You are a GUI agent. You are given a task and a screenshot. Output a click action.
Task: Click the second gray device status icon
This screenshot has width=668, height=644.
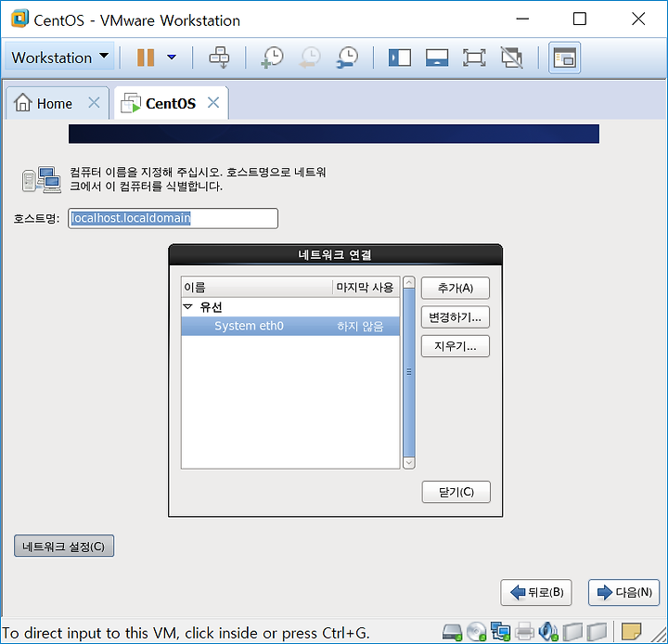(x=597, y=632)
